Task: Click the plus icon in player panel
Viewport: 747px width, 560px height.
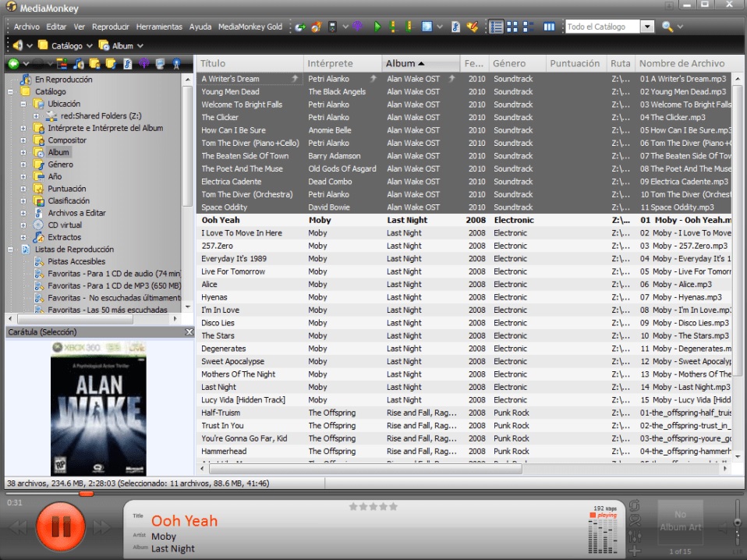Action: [x=635, y=551]
